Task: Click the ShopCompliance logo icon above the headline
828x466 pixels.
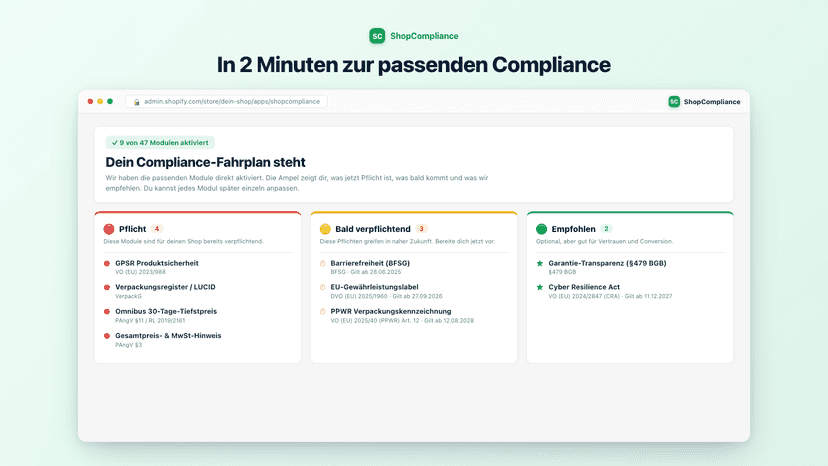Action: click(377, 36)
